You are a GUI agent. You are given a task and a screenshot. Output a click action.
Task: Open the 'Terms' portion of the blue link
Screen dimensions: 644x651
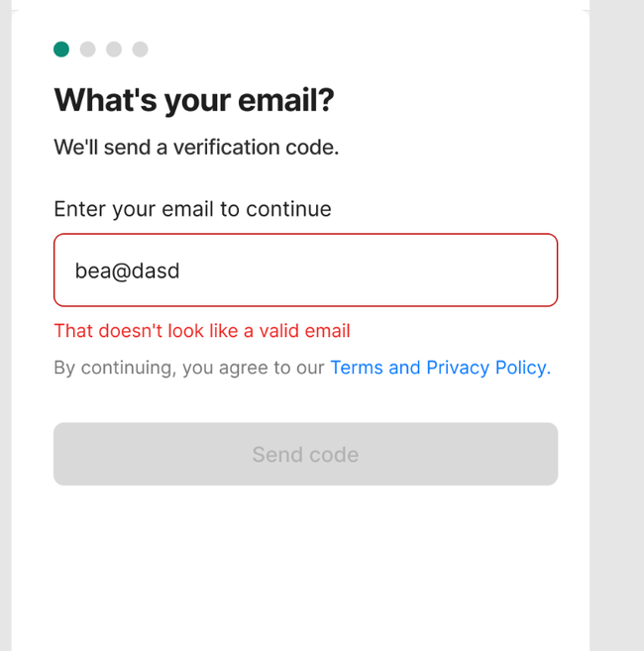[357, 368]
